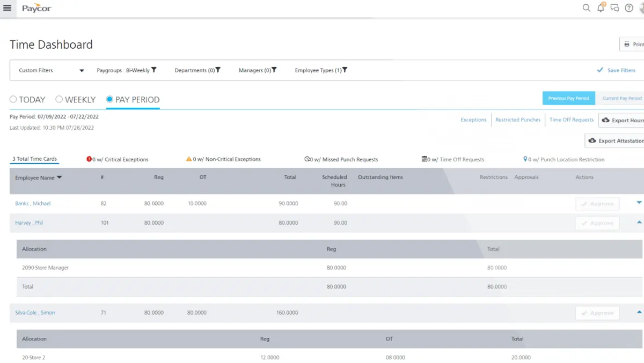Screen dimensions: 644x363
Task: Click the Print button
Action: click(x=632, y=45)
